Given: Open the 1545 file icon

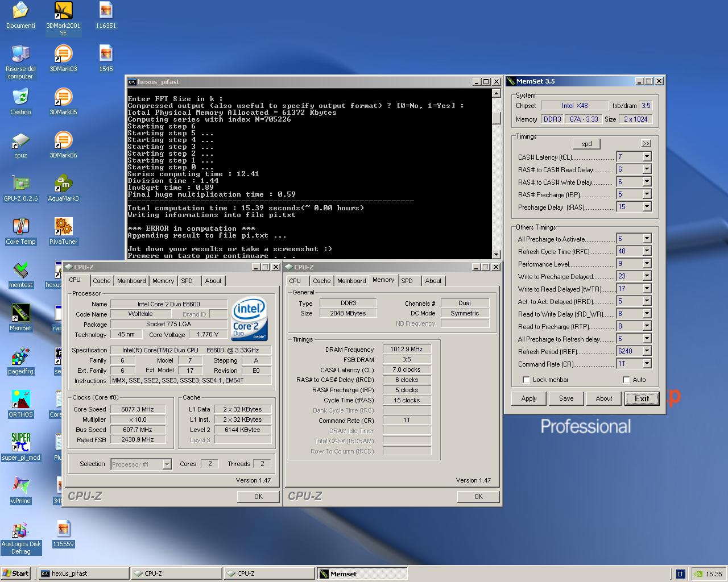Looking at the screenshot, I should (106, 59).
